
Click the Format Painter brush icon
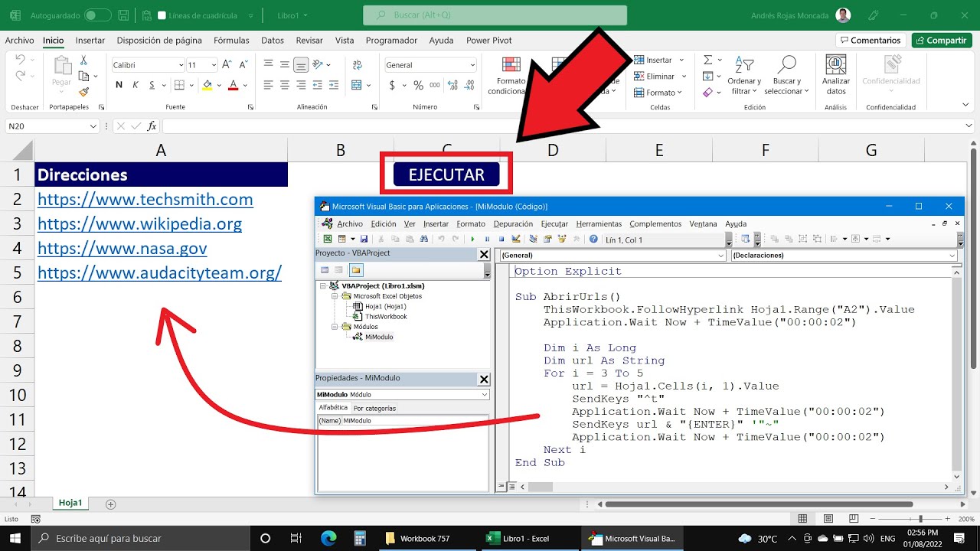[x=83, y=91]
